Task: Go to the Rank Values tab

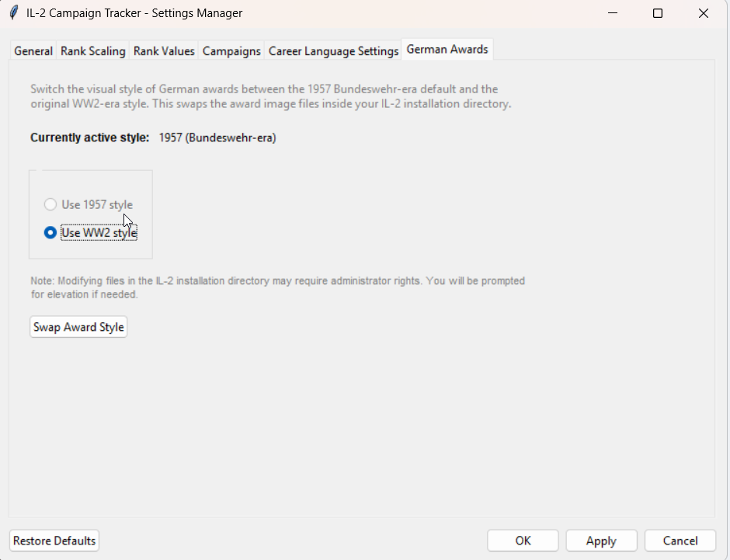Action: coord(164,51)
